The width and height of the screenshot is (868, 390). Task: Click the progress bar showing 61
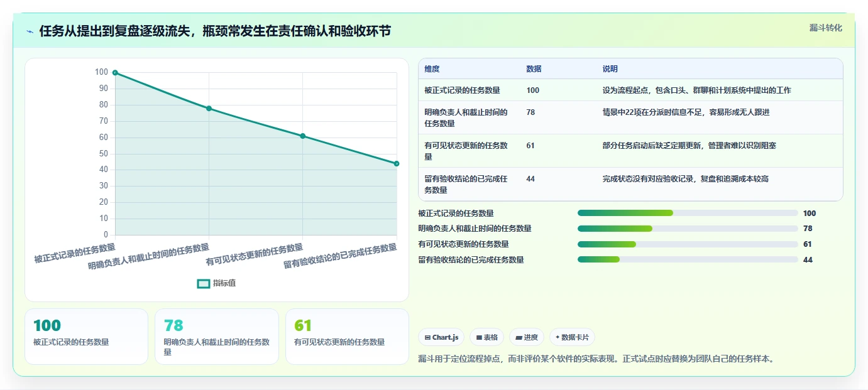point(688,244)
